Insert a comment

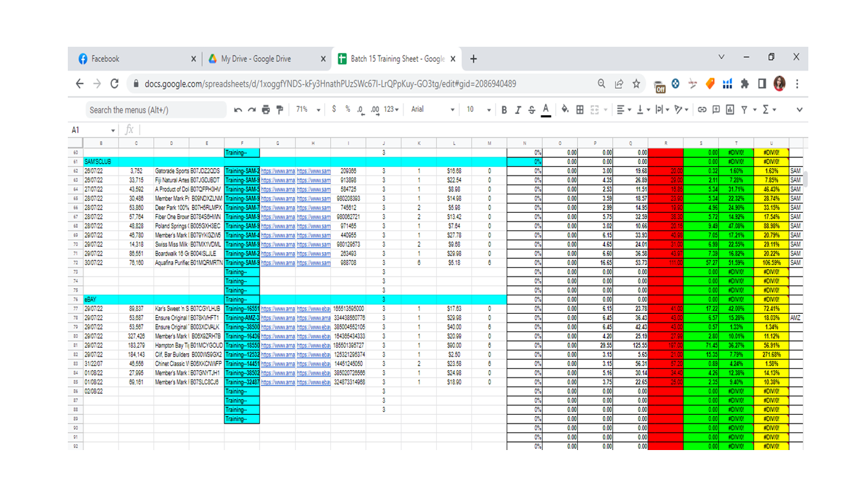[x=716, y=110]
